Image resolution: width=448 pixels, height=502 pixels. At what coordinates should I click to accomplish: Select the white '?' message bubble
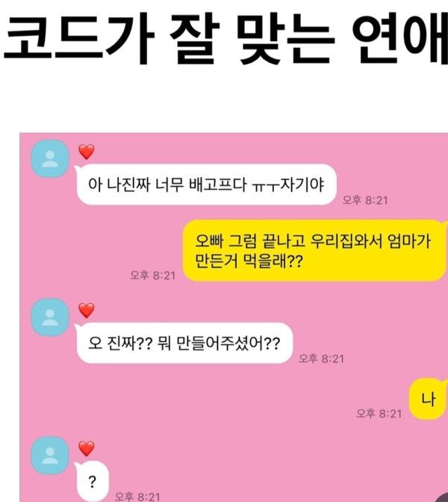click(x=92, y=482)
